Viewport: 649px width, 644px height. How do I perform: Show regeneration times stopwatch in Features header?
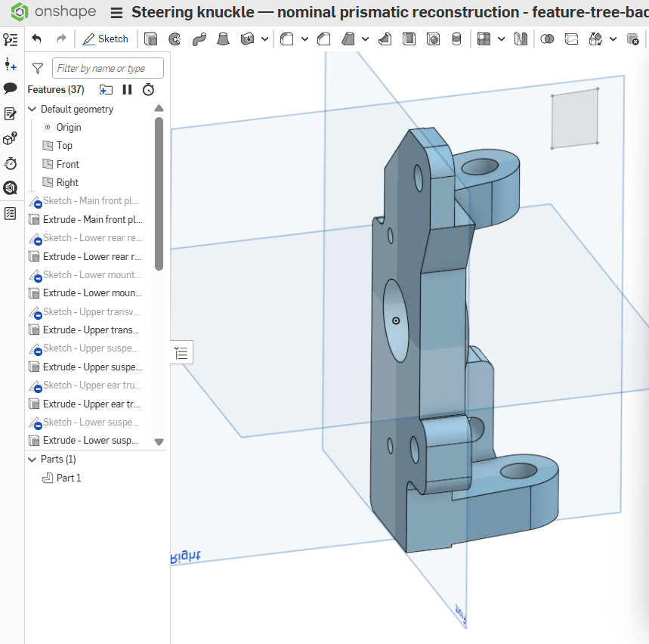148,89
